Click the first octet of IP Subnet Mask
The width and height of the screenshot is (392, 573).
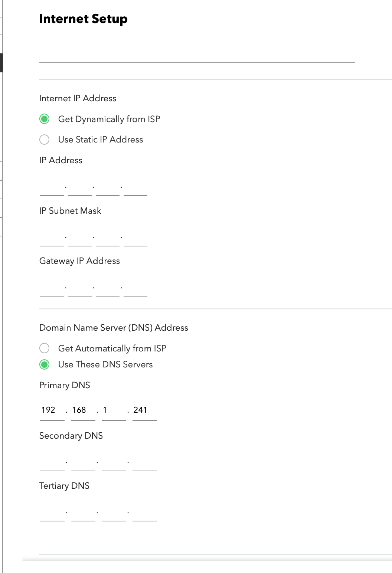[x=52, y=238]
